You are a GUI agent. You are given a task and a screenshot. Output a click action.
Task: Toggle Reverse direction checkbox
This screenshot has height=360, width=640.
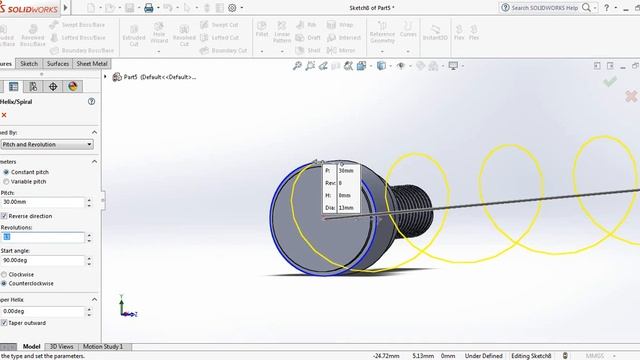(x=4, y=216)
